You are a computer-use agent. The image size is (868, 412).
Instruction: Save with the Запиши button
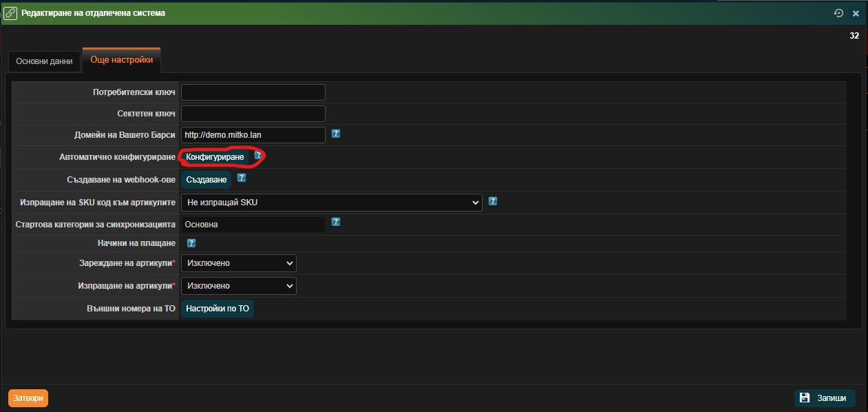tap(825, 398)
